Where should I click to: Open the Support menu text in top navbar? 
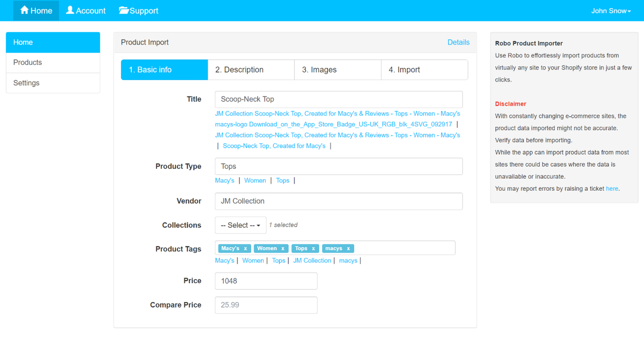pos(144,11)
